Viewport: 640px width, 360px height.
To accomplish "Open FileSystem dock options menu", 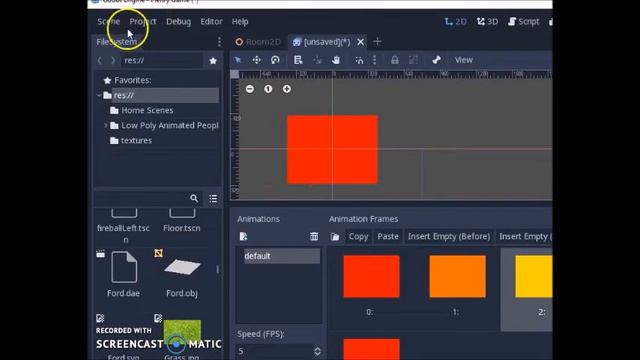I will pyautogui.click(x=219, y=42).
